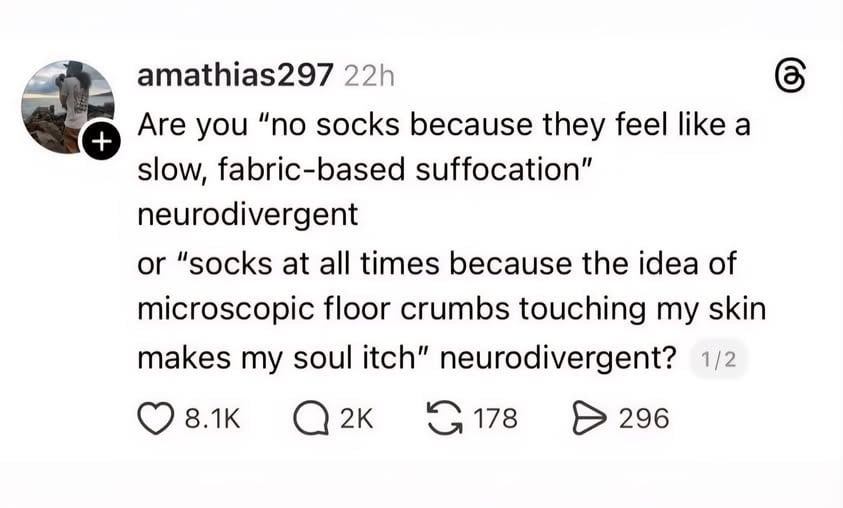The width and height of the screenshot is (843, 508).
Task: Click the standalone "neurodivergent" line
Action: [x=247, y=214]
